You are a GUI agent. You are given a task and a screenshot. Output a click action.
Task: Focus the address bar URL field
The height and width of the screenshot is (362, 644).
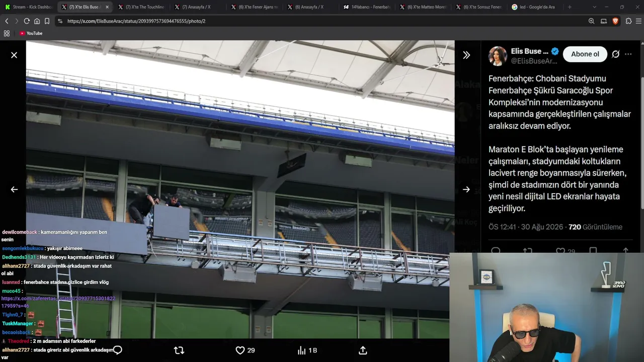pos(322,21)
